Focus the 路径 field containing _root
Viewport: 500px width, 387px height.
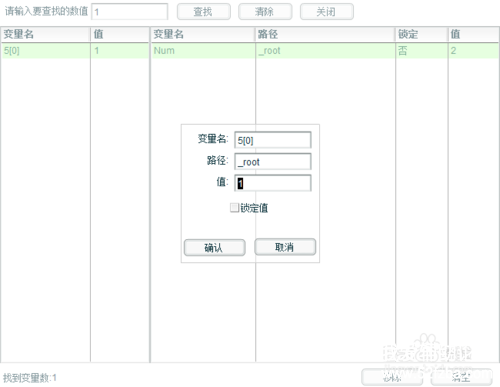(x=273, y=162)
